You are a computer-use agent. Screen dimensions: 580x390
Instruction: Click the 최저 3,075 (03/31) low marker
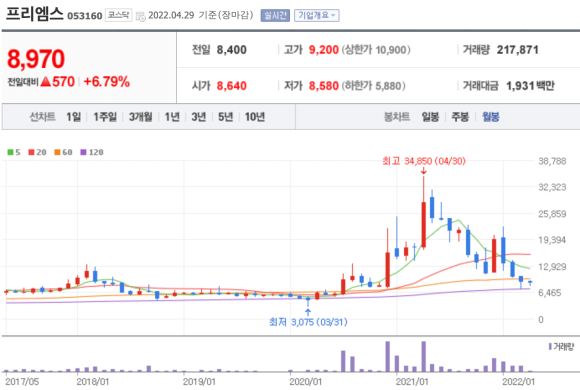[x=308, y=322]
